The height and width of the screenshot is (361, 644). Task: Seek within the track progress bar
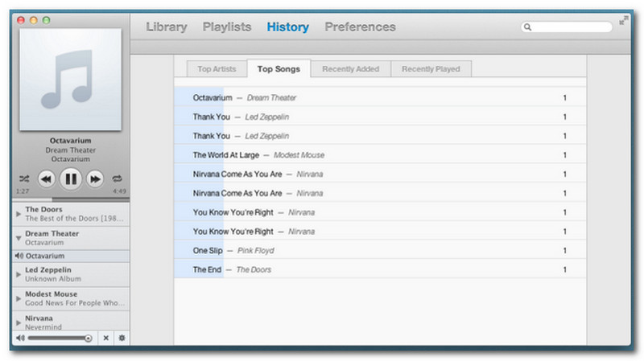(x=71, y=199)
